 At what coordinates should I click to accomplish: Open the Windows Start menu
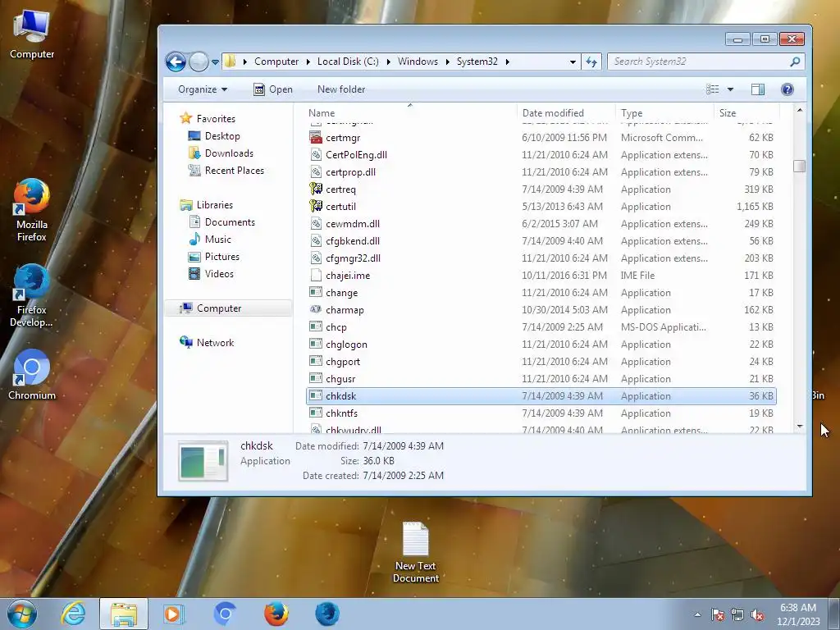(22, 614)
